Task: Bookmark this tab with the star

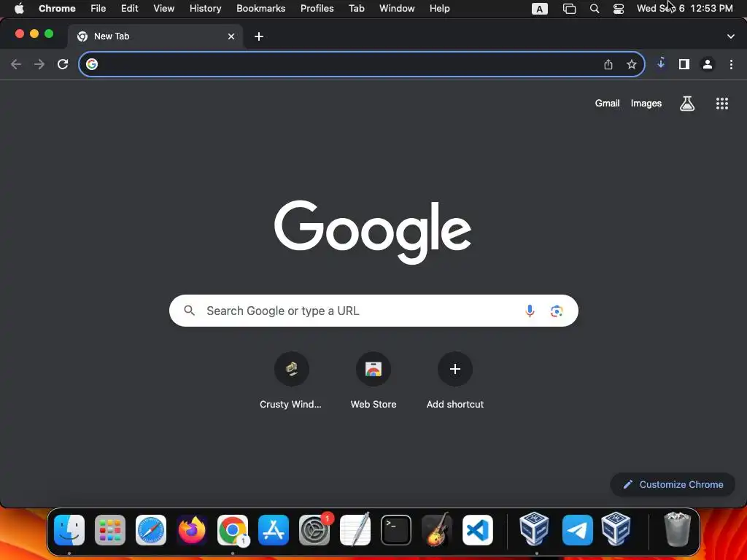Action: [x=632, y=64]
